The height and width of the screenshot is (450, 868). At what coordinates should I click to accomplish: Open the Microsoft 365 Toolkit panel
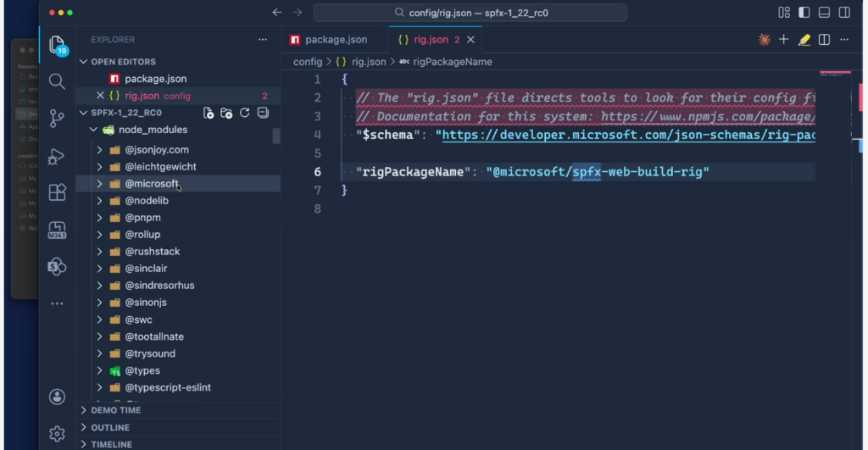[x=57, y=230]
